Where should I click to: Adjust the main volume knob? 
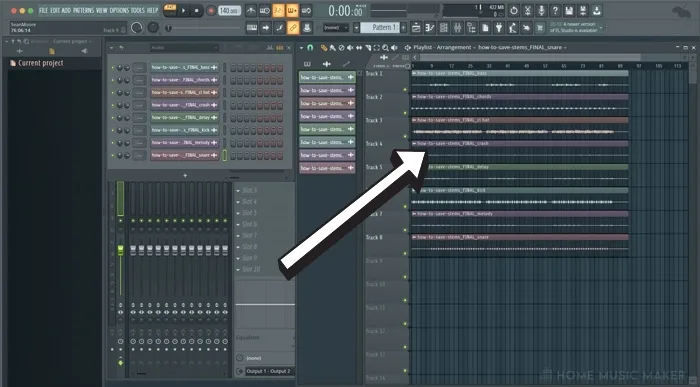tap(137, 28)
